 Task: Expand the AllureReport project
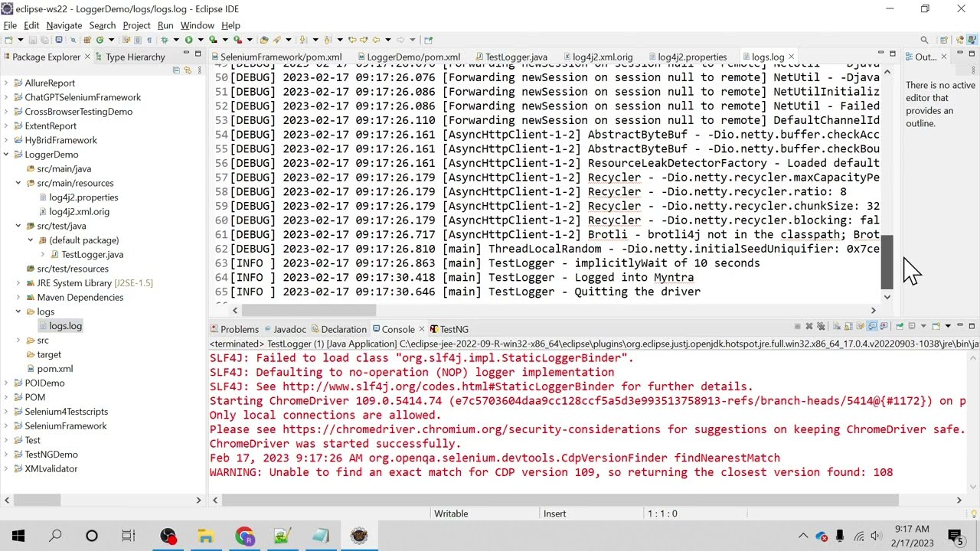pyautogui.click(x=6, y=83)
